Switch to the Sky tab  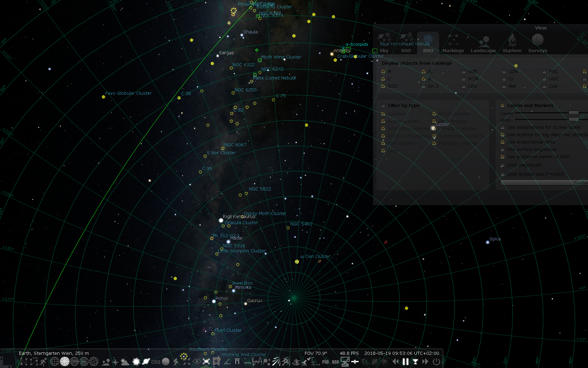tap(384, 43)
